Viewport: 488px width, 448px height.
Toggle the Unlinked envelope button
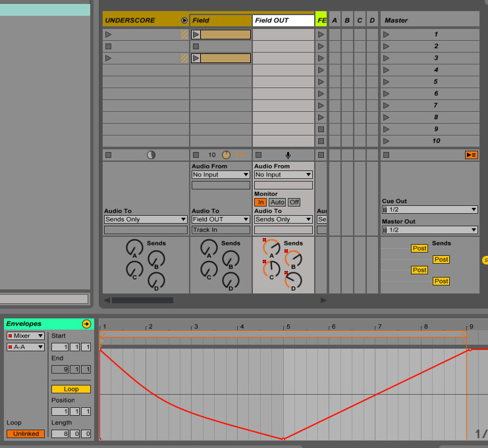click(26, 434)
